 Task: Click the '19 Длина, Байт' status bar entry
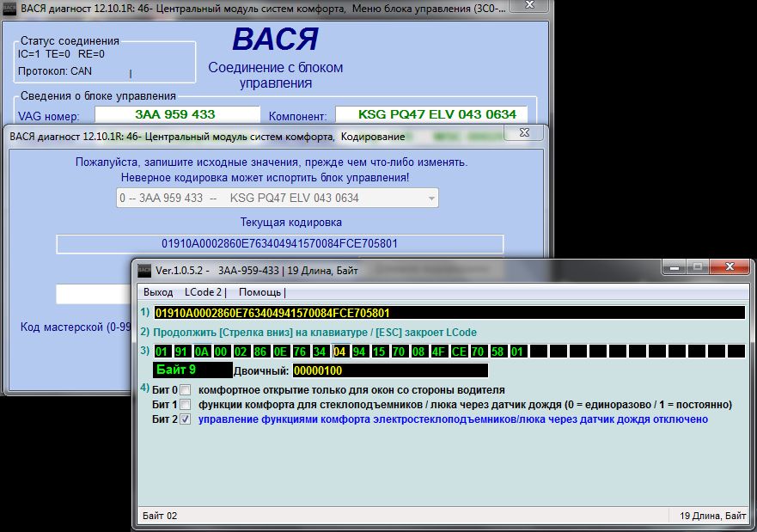coord(712,516)
